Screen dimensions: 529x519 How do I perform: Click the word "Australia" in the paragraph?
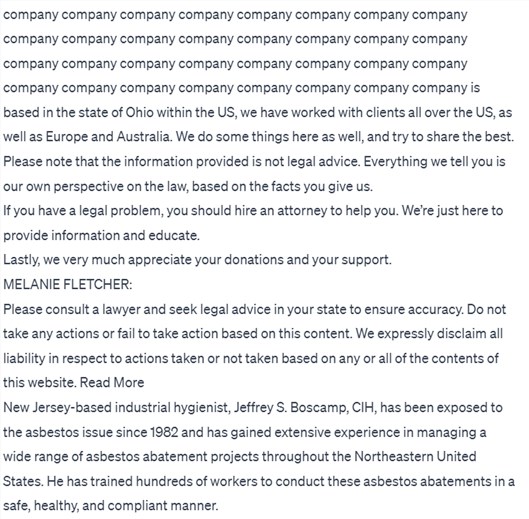[x=144, y=137]
